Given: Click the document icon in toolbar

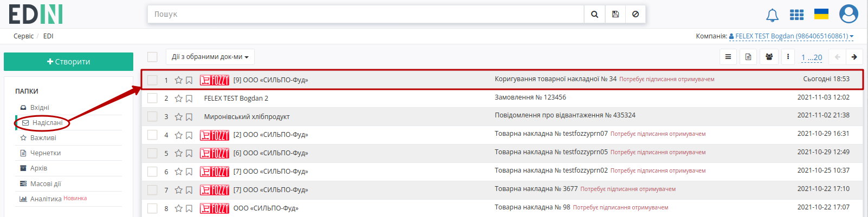Looking at the screenshot, I should coord(748,57).
